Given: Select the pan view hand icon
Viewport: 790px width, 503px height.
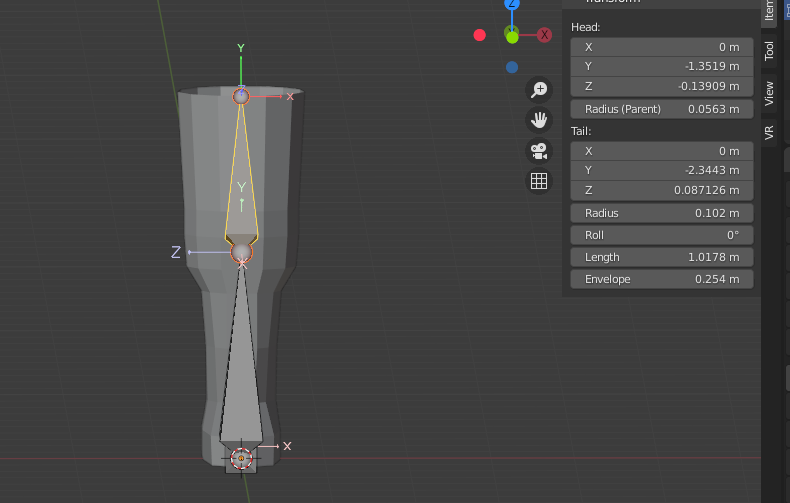Looking at the screenshot, I should tap(539, 120).
